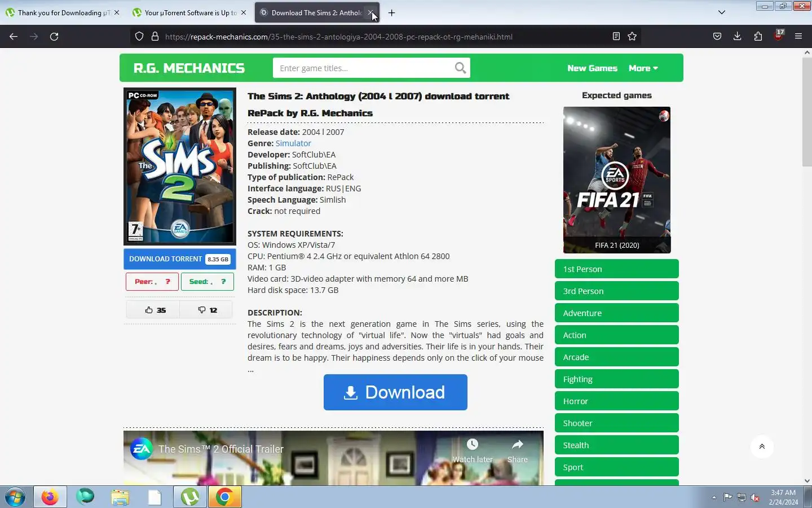Open the Horror category

[x=616, y=401]
